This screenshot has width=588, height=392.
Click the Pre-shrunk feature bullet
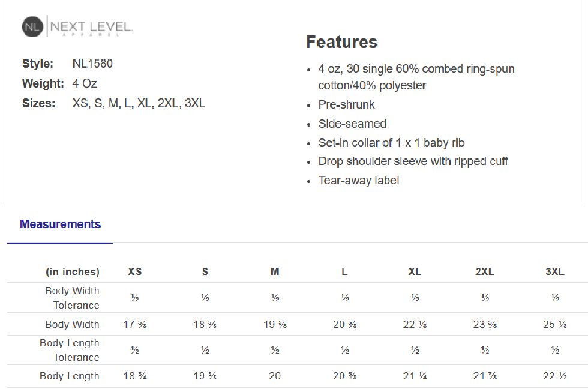pos(346,104)
